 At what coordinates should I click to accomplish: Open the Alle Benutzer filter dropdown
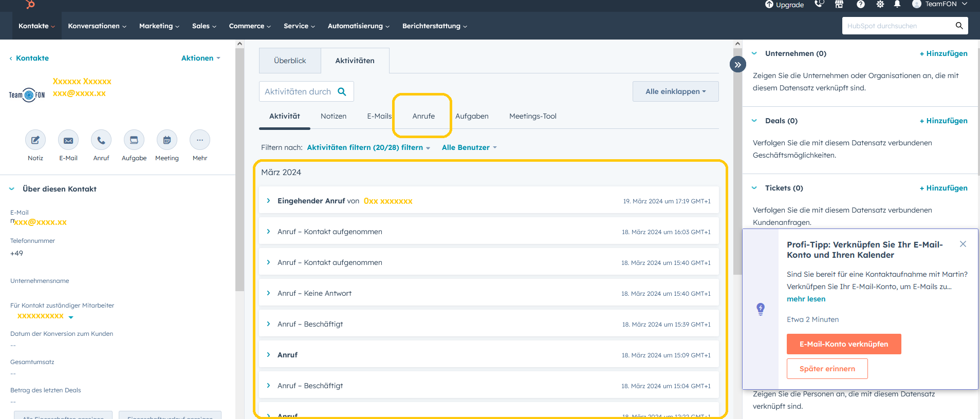(469, 147)
